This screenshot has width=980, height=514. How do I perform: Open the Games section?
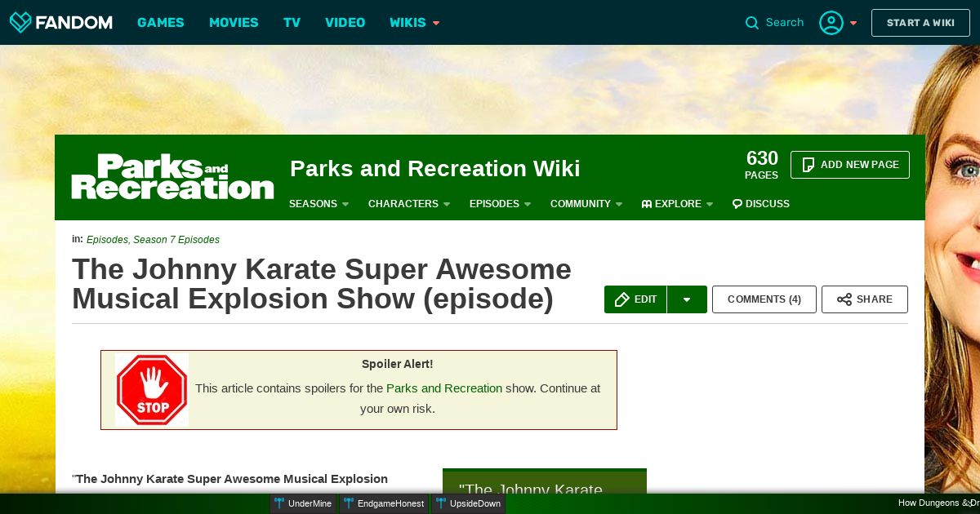(161, 23)
